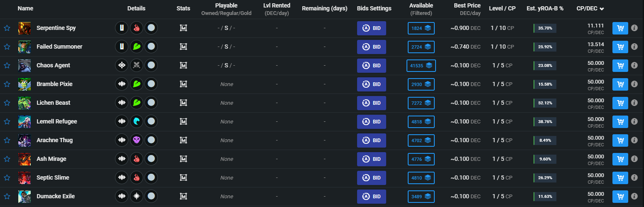Add Failed Summoner rental to cart
This screenshot has width=644, height=207.
click(x=620, y=47)
